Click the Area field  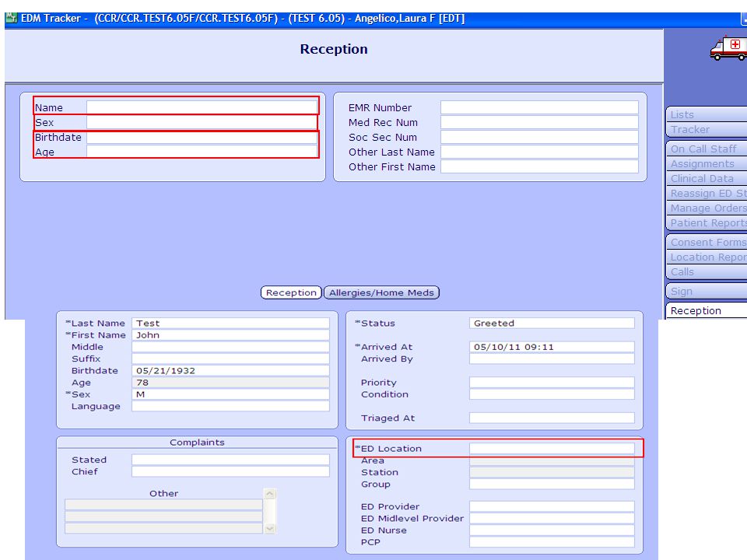pyautogui.click(x=552, y=461)
